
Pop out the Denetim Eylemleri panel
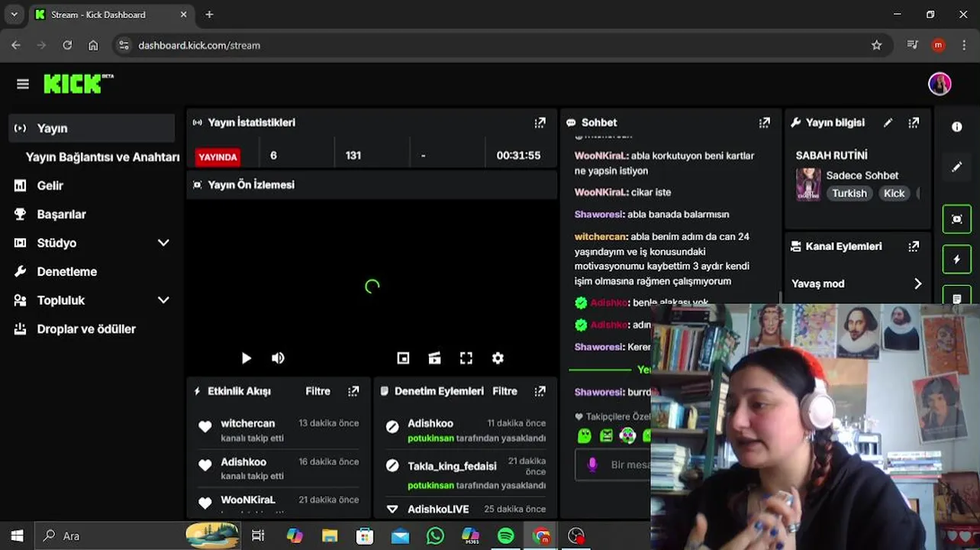pos(540,391)
